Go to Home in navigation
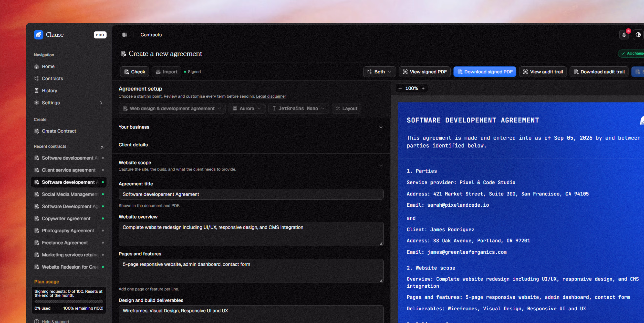 (x=69, y=66)
